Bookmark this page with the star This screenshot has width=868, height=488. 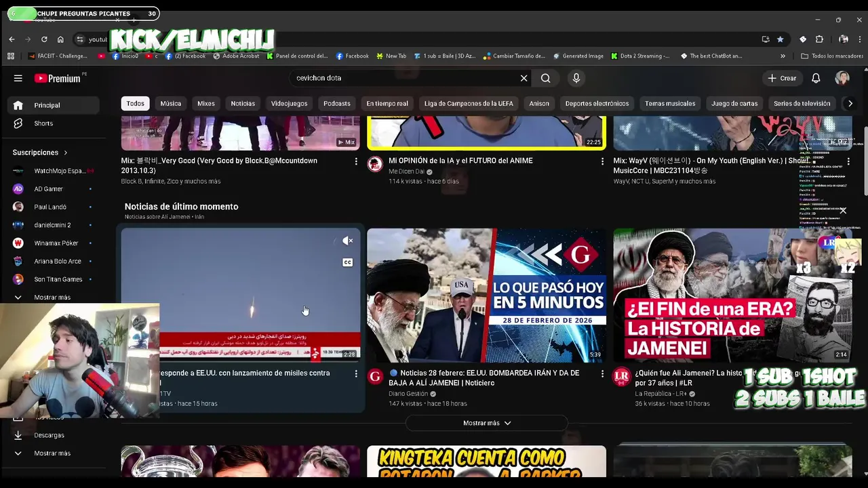point(781,39)
